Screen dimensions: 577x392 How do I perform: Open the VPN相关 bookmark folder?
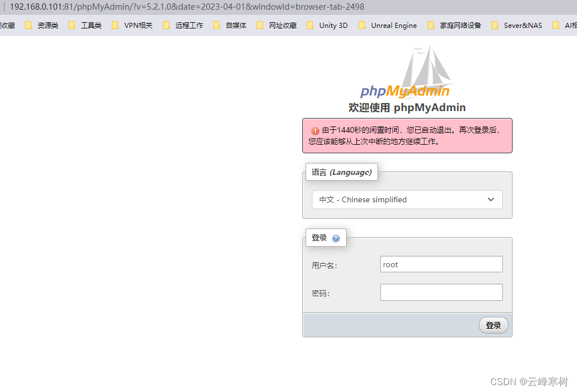pos(132,26)
